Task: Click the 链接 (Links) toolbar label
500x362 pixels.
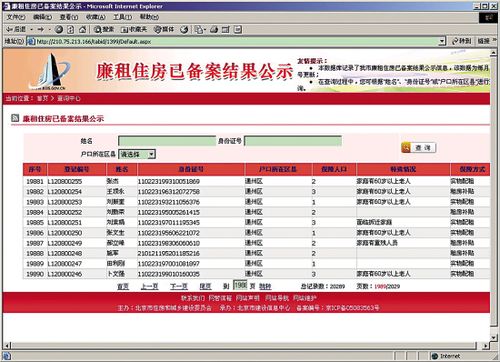Action: 484,41
